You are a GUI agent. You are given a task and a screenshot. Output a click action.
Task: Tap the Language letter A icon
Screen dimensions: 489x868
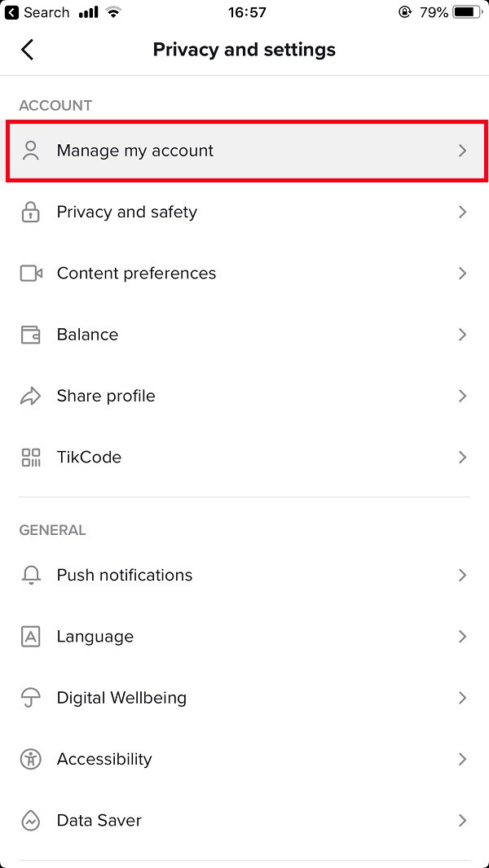coord(31,637)
